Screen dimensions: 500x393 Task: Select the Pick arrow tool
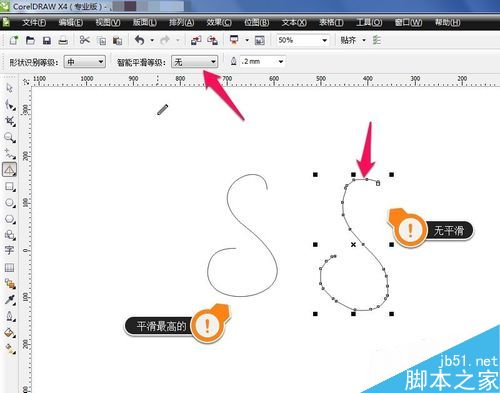9,88
